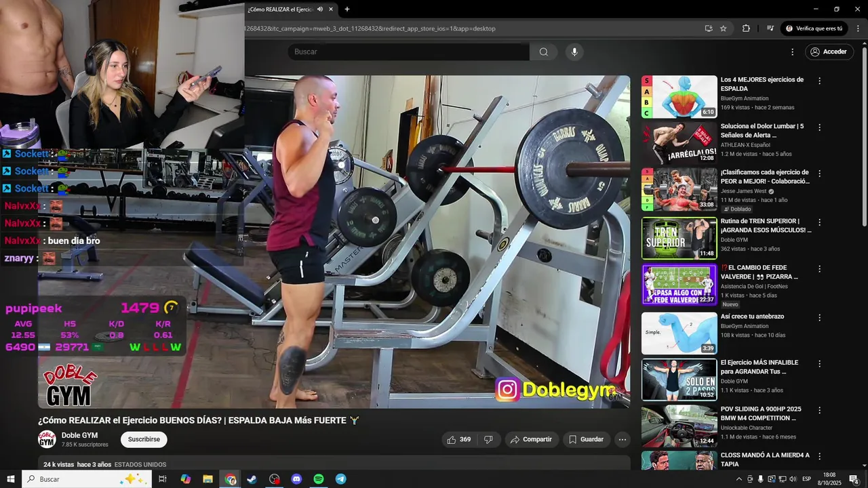This screenshot has width=868, height=488.
Task: Click the YouTube search magnifier button
Action: [543, 52]
